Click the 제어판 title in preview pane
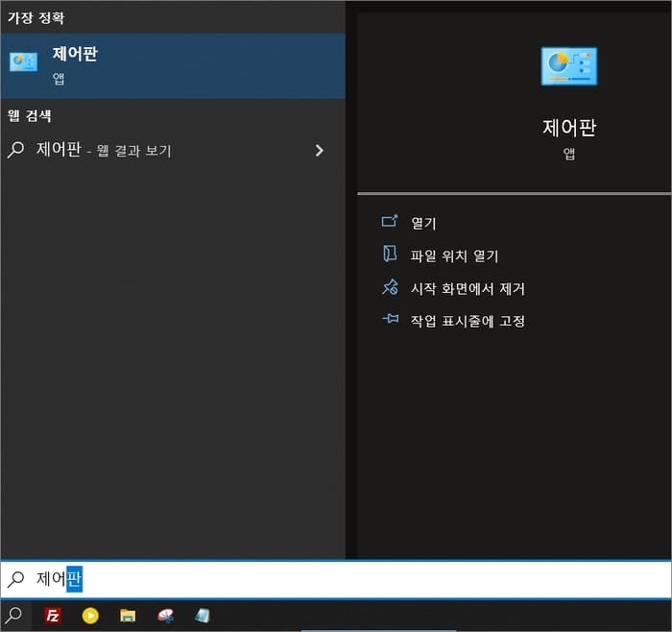 [x=569, y=128]
